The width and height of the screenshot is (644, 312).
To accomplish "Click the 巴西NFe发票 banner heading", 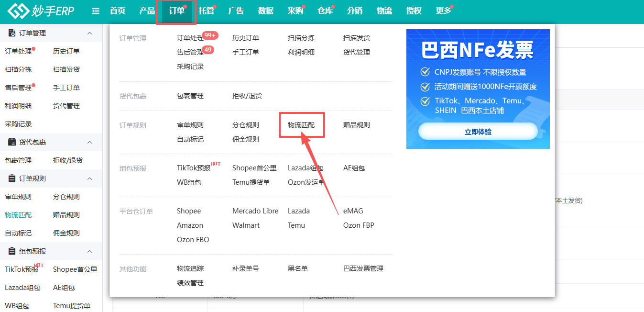I will coord(477,50).
